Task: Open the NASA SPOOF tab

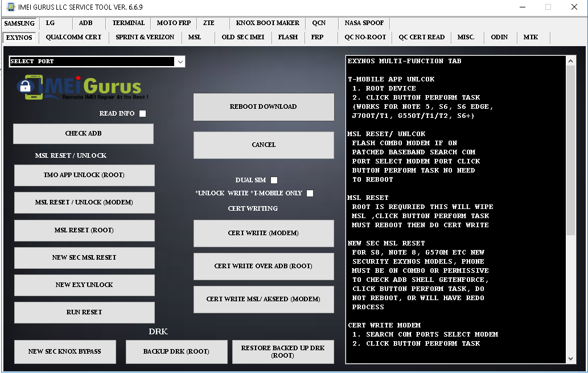Action: [364, 23]
